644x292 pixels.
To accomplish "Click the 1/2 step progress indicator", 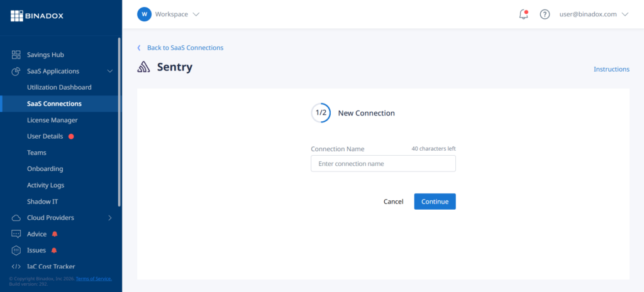I will [x=321, y=113].
